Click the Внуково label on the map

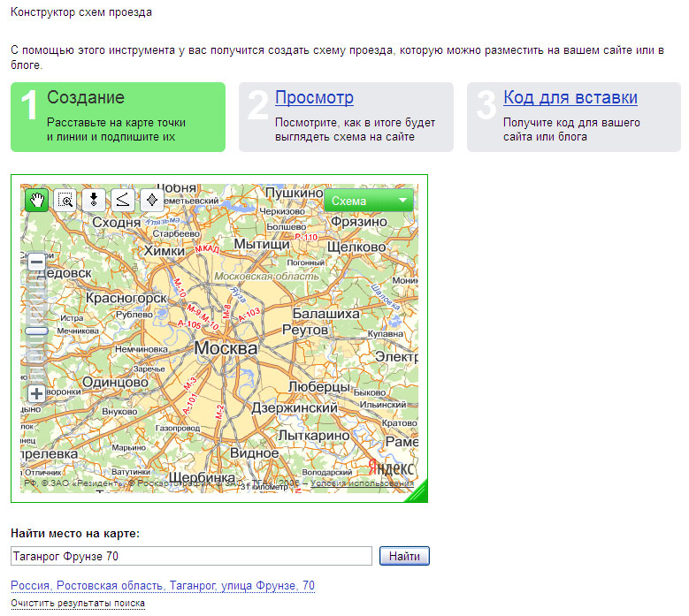tap(119, 412)
